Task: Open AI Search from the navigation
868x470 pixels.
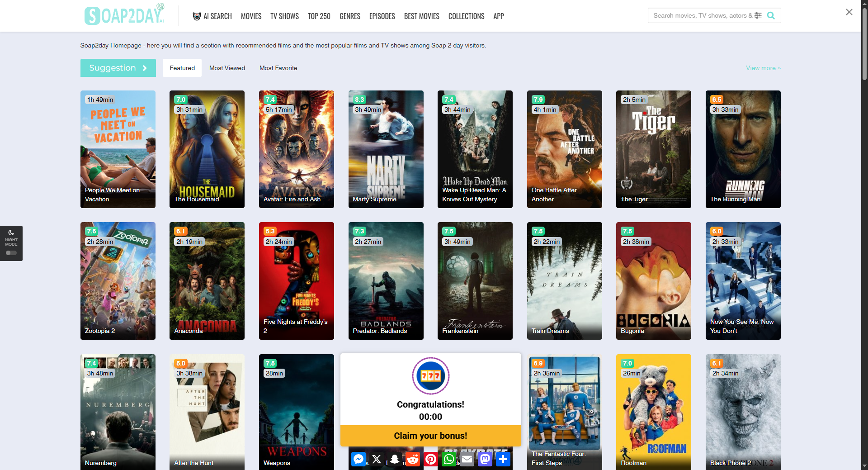Action: tap(212, 16)
